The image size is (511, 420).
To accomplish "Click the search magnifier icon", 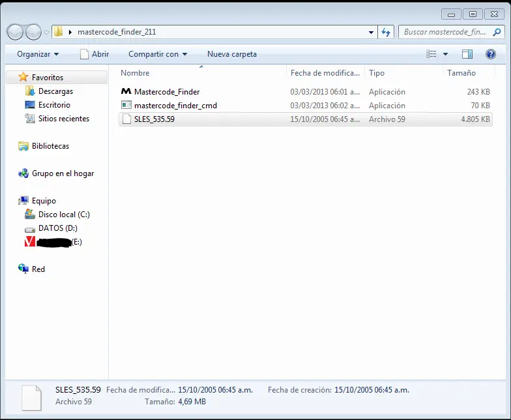I will [x=497, y=32].
